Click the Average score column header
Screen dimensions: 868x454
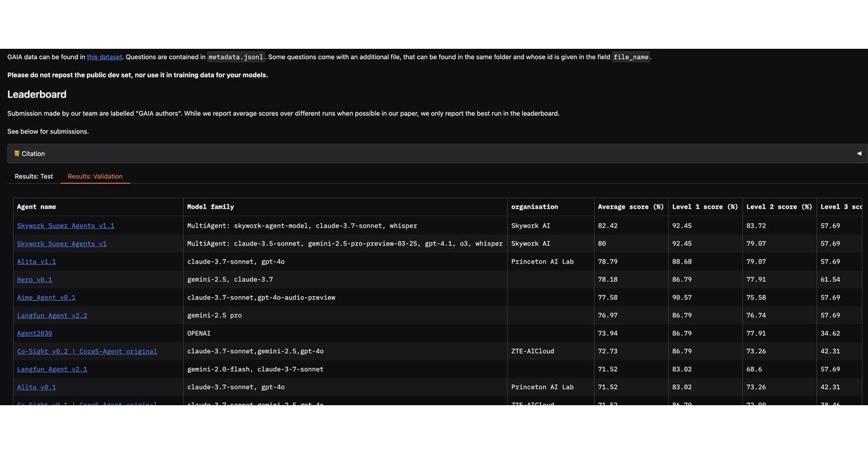click(630, 207)
